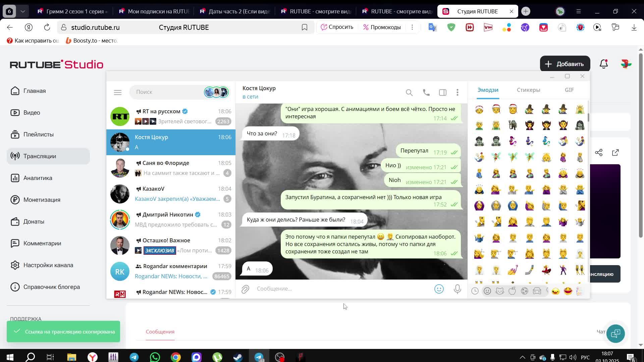644x362 pixels.
Task: Switch to the GIF tab
Action: (x=569, y=90)
